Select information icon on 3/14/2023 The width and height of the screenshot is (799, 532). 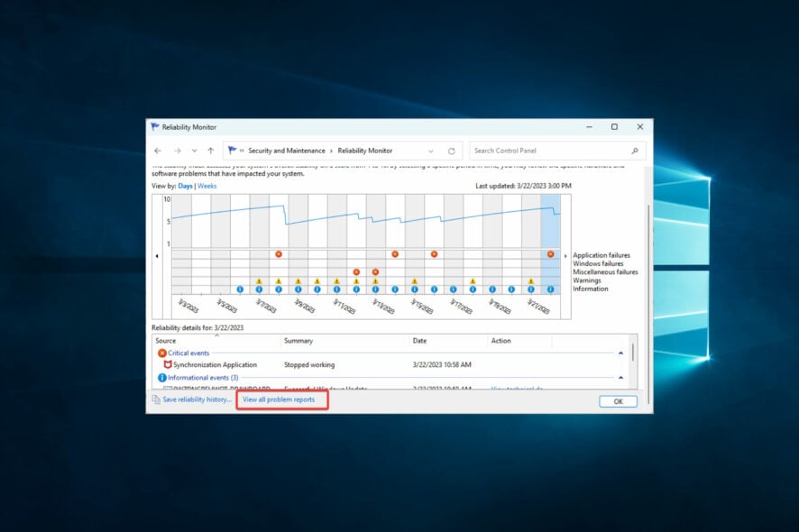pos(395,289)
